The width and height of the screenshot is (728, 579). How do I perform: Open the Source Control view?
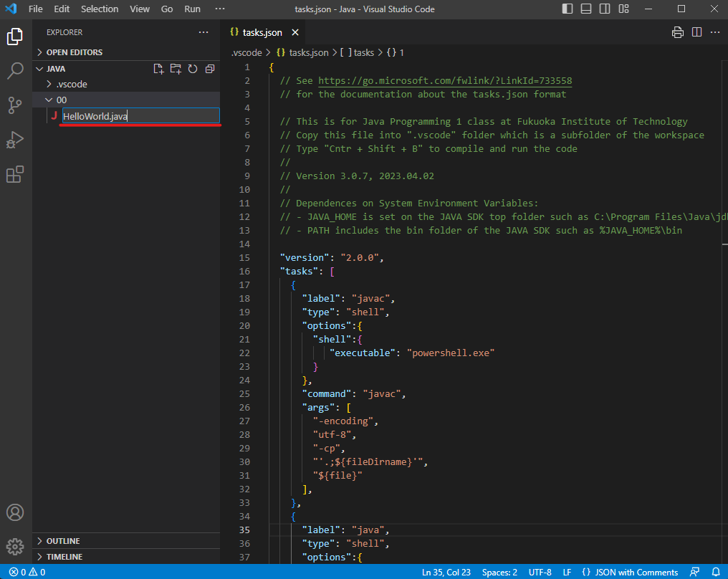[x=15, y=105]
